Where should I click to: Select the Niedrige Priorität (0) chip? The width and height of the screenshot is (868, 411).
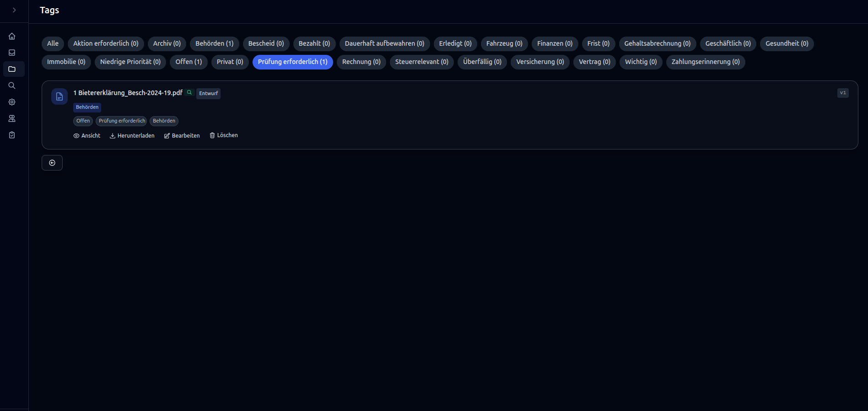coord(130,62)
